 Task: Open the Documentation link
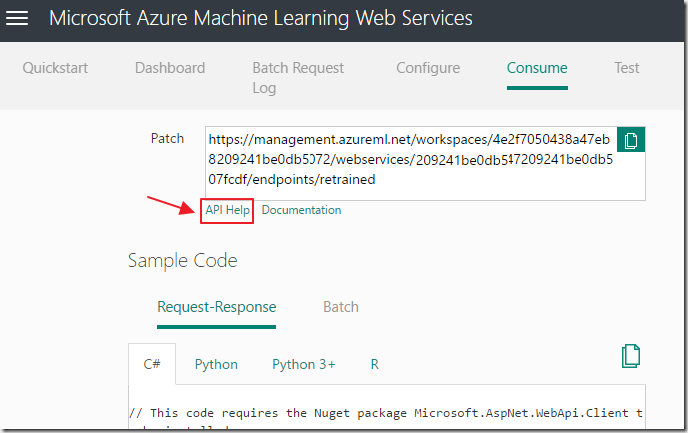(301, 210)
